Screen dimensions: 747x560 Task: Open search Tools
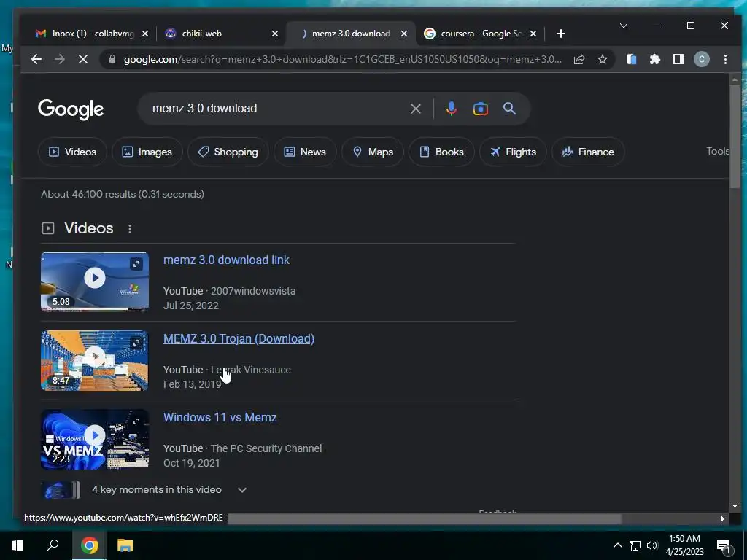pyautogui.click(x=718, y=151)
